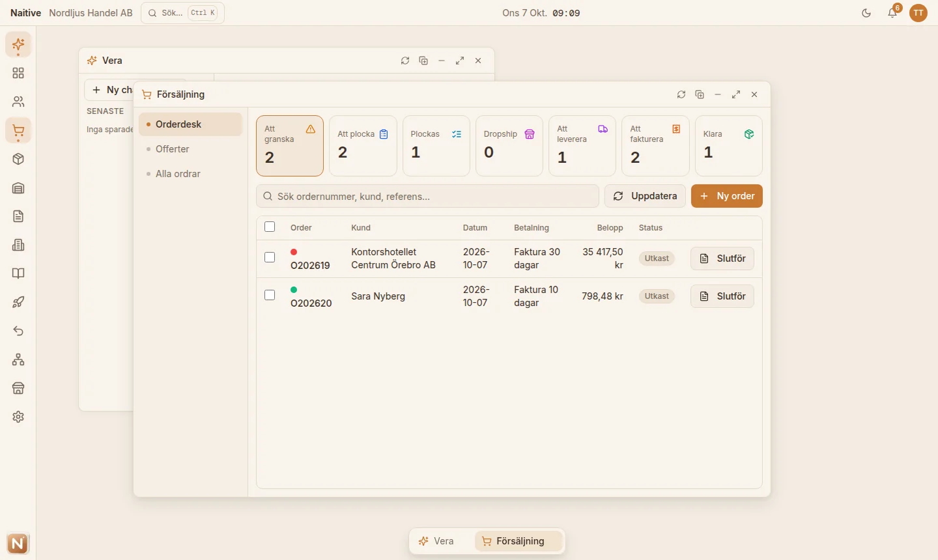938x560 pixels.
Task: Open notifications via the bell icon
Action: click(892, 13)
